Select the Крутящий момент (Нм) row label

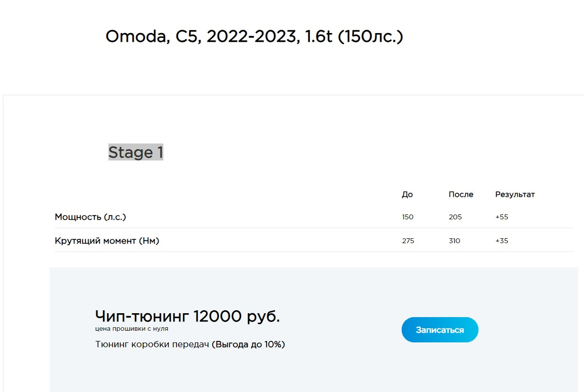pyautogui.click(x=107, y=241)
